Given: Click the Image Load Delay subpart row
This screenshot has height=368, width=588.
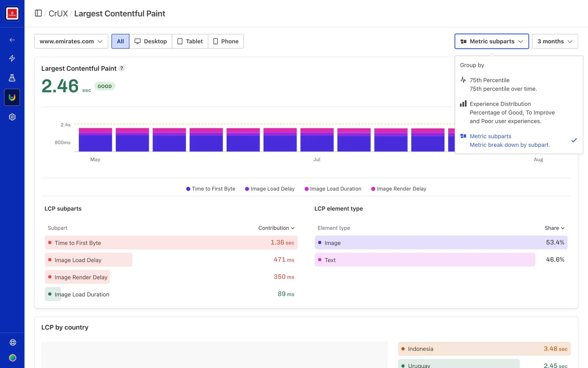Looking at the screenshot, I should point(171,260).
